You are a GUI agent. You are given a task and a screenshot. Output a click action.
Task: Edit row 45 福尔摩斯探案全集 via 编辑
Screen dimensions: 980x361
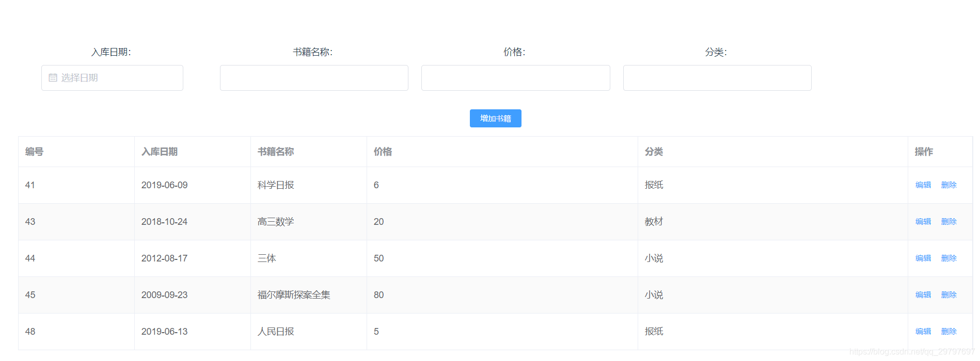click(x=923, y=295)
